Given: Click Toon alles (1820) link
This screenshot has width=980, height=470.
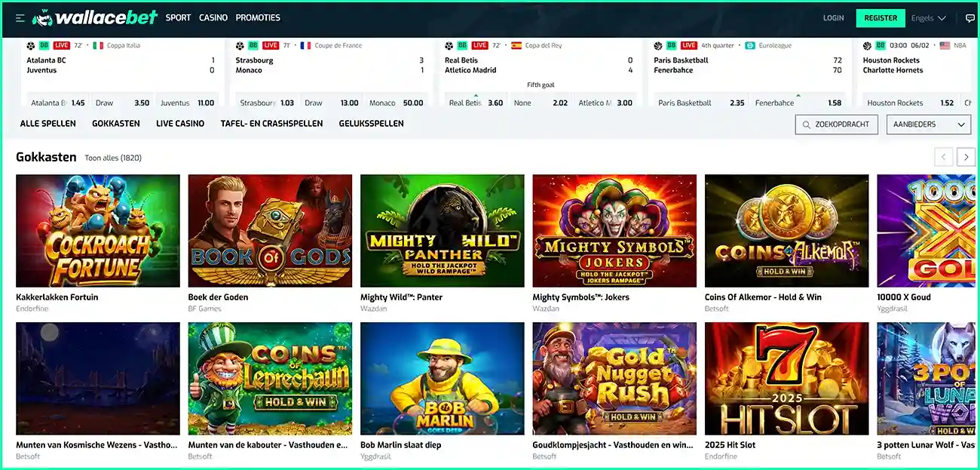Looking at the screenshot, I should click(113, 158).
